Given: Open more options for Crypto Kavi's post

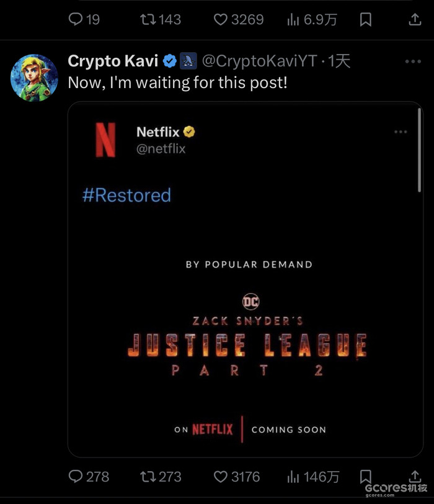Looking at the screenshot, I should point(413,61).
